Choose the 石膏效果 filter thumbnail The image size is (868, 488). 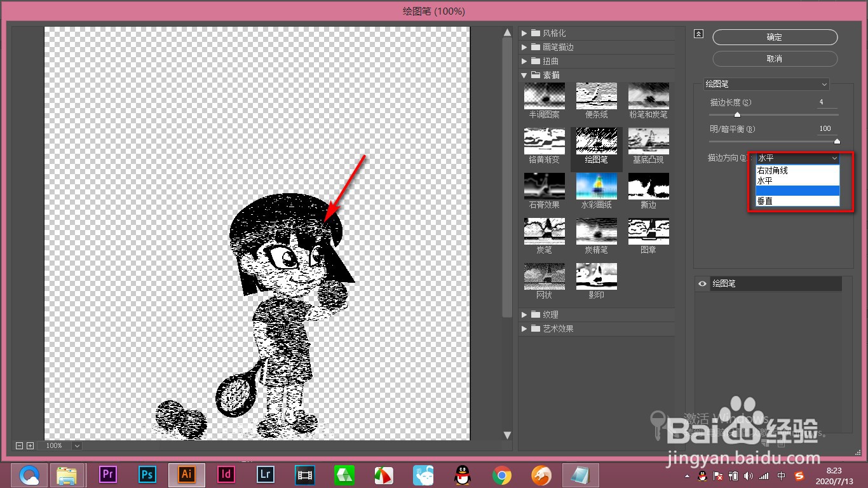tap(544, 186)
